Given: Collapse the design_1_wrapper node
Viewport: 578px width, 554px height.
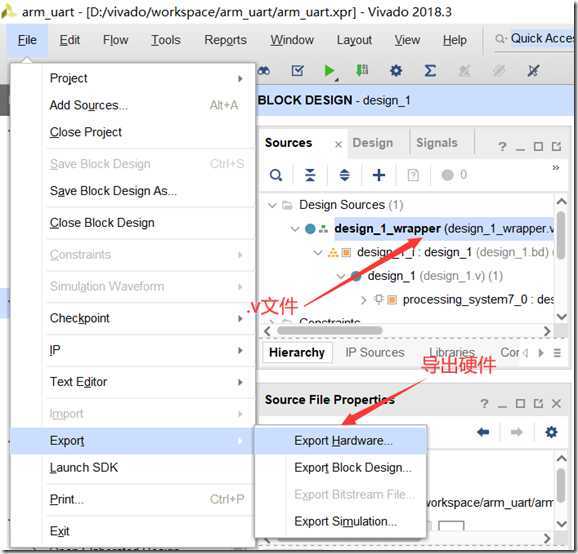Looking at the screenshot, I should coord(295,229).
